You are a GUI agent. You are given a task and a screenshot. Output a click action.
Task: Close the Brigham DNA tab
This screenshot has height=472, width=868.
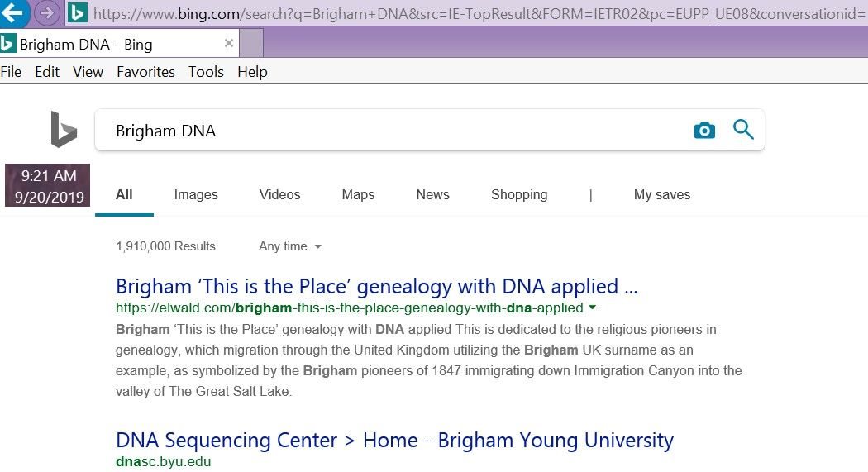click(x=228, y=44)
